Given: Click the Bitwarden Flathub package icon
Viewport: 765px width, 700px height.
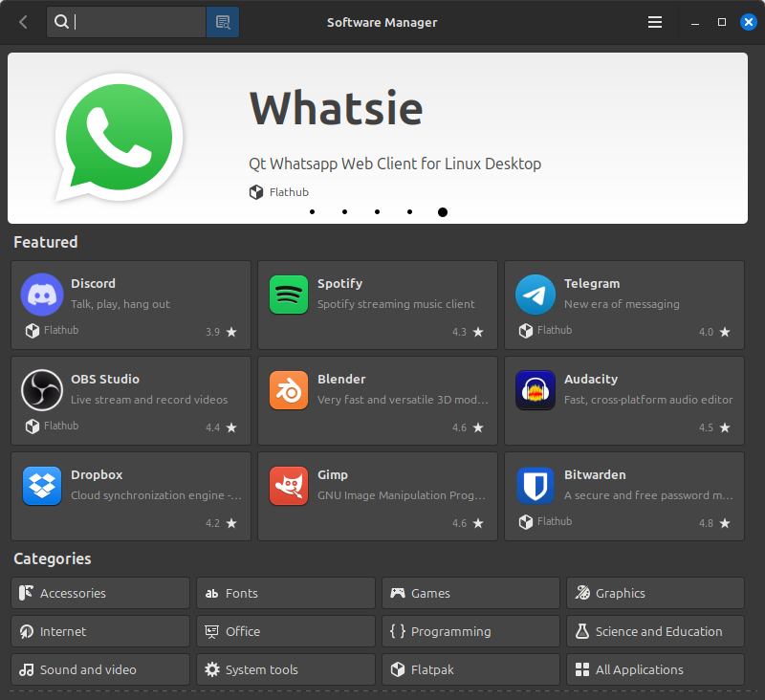Looking at the screenshot, I should tap(525, 522).
